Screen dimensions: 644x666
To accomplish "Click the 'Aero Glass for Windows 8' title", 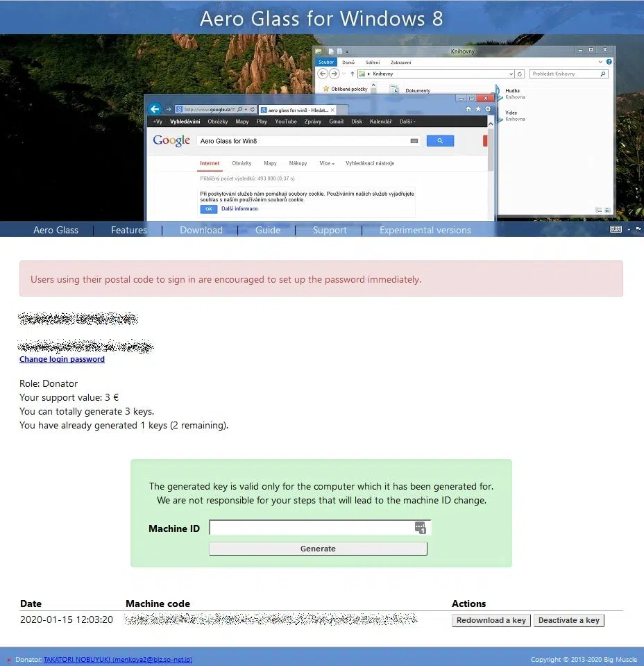I will 321,19.
